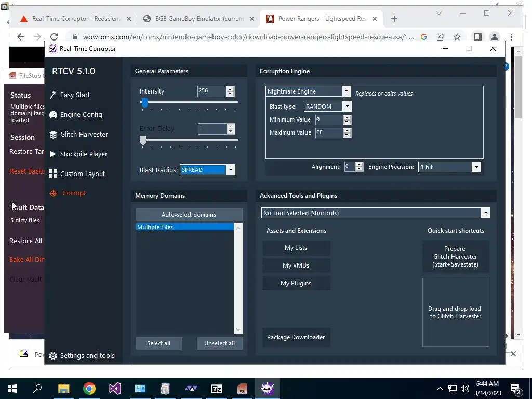Open File Explorer from taskbar
The width and height of the screenshot is (532, 399).
coord(63,389)
